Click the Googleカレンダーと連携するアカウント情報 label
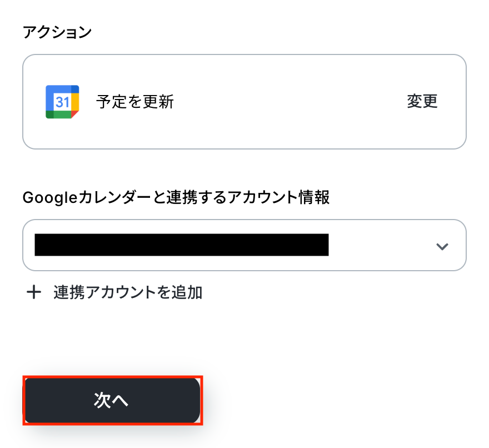 click(x=176, y=197)
